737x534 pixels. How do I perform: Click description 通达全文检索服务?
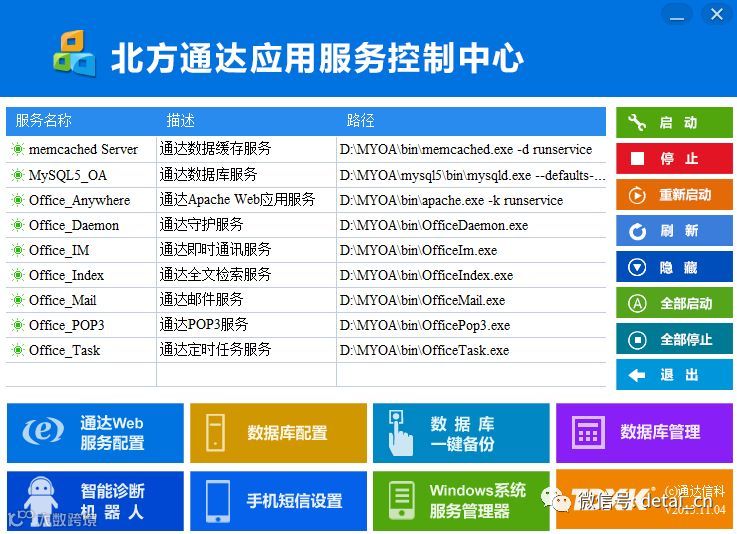[215, 274]
